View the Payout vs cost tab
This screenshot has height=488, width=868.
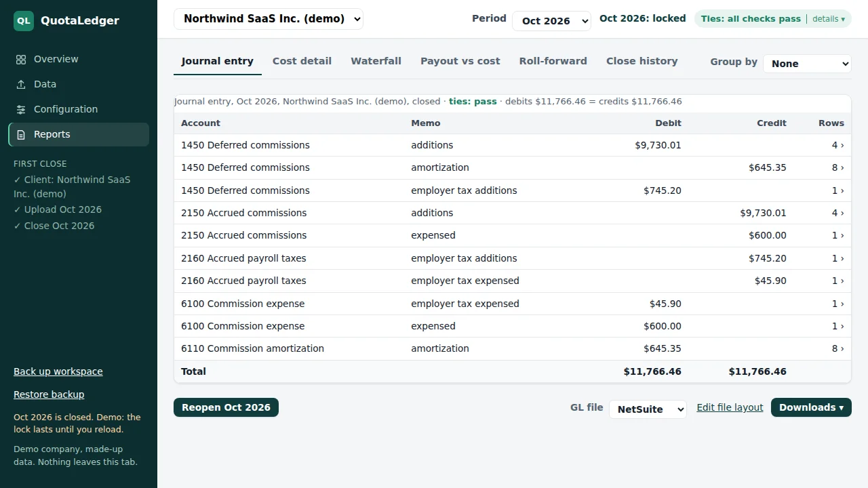(460, 61)
